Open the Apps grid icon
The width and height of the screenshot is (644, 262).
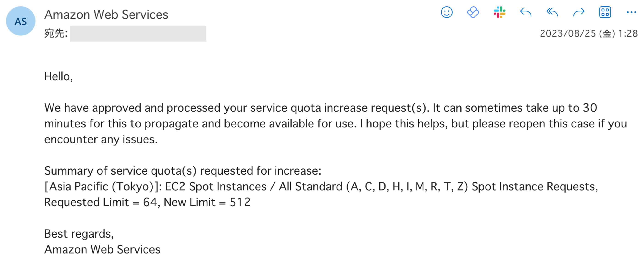pyautogui.click(x=605, y=12)
